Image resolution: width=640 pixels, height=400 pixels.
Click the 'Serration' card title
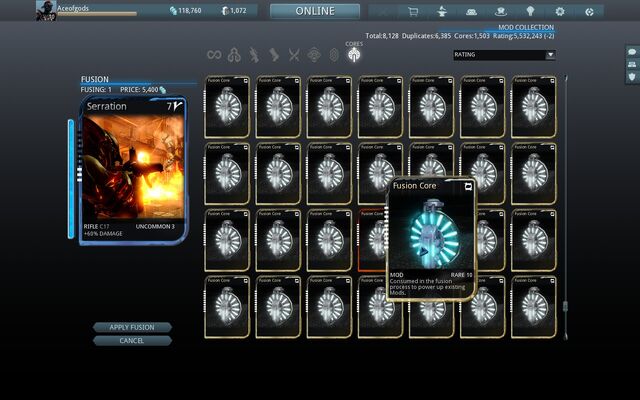click(x=107, y=106)
